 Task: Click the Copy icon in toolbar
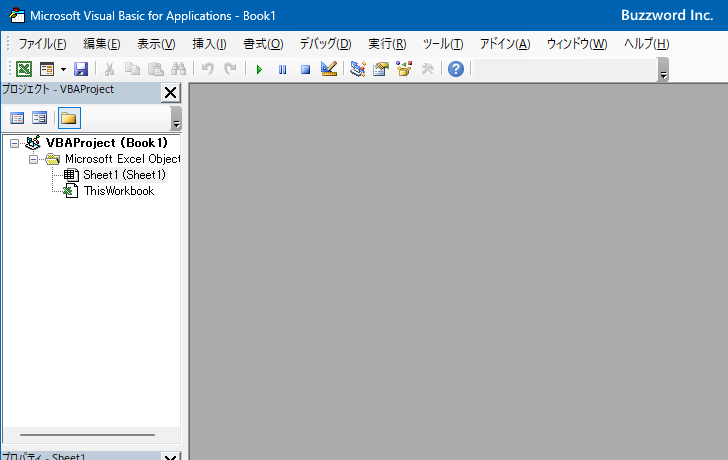[132, 69]
